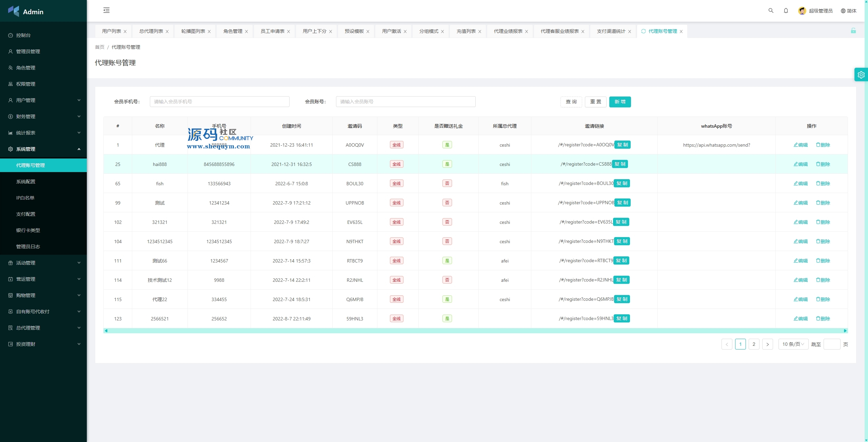Switch language using the 简体 globe icon
The image size is (868, 442).
coord(843,11)
